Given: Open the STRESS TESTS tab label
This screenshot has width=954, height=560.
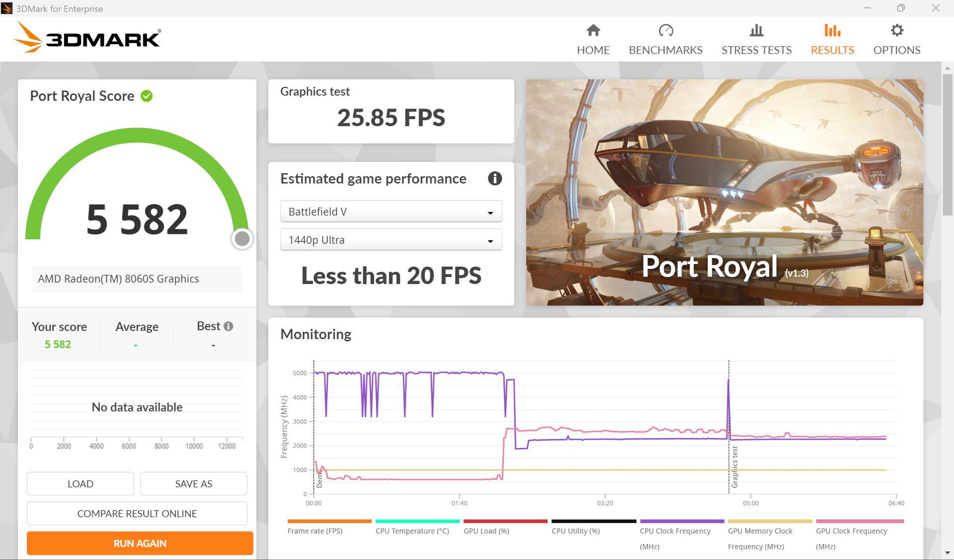Looking at the screenshot, I should (x=756, y=50).
